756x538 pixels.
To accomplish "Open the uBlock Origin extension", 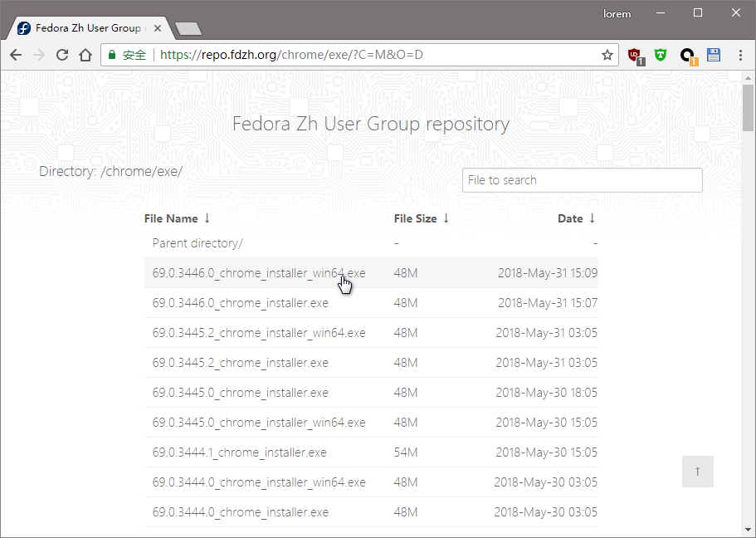I will [x=636, y=56].
